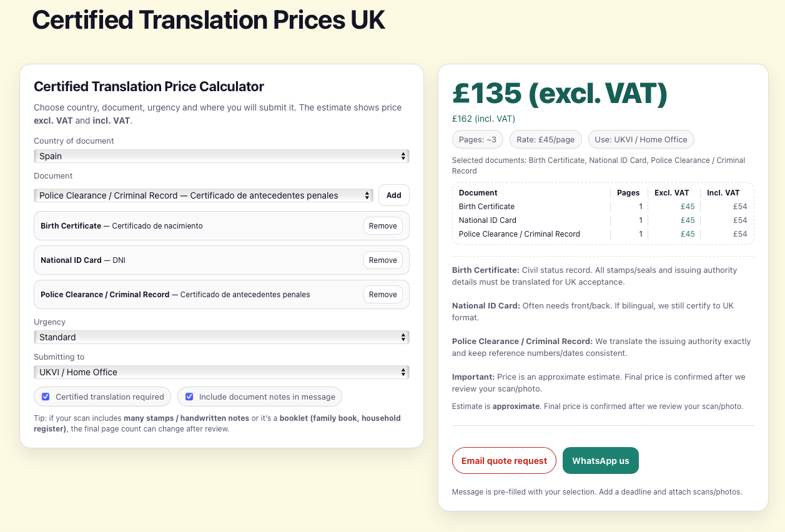Select the Police Clearance table row
The height and width of the screenshot is (532, 785).
point(520,234)
